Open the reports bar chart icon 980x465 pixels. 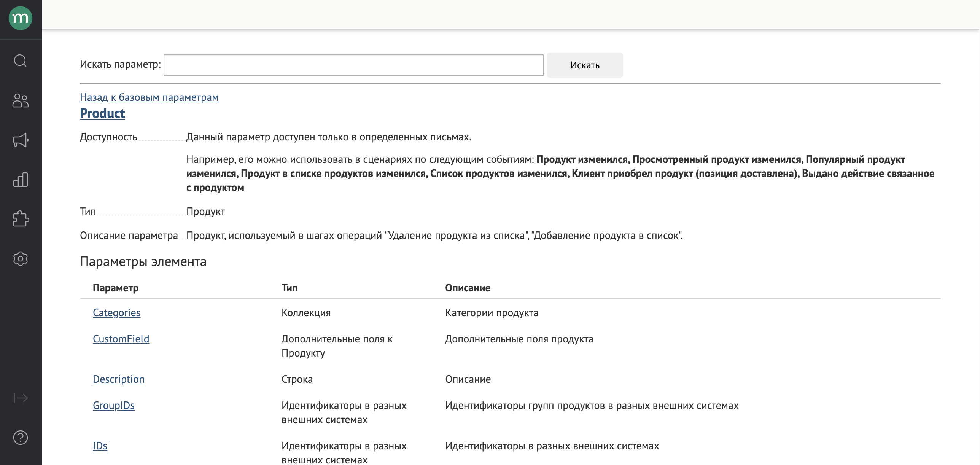[x=21, y=180]
